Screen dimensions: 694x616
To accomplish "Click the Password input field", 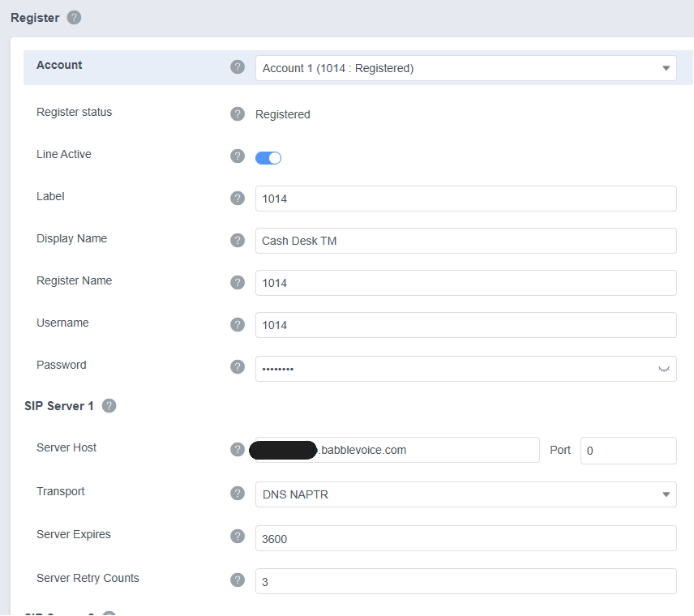I will click(454, 369).
